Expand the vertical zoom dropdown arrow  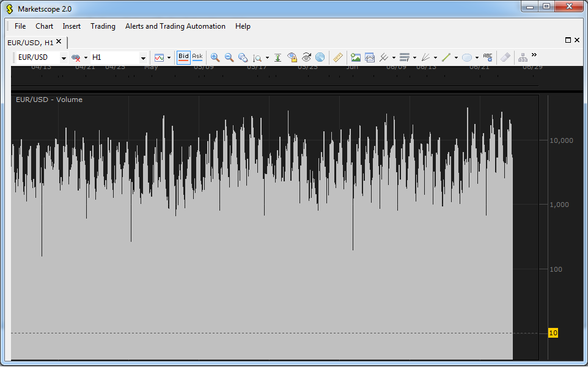(267, 57)
